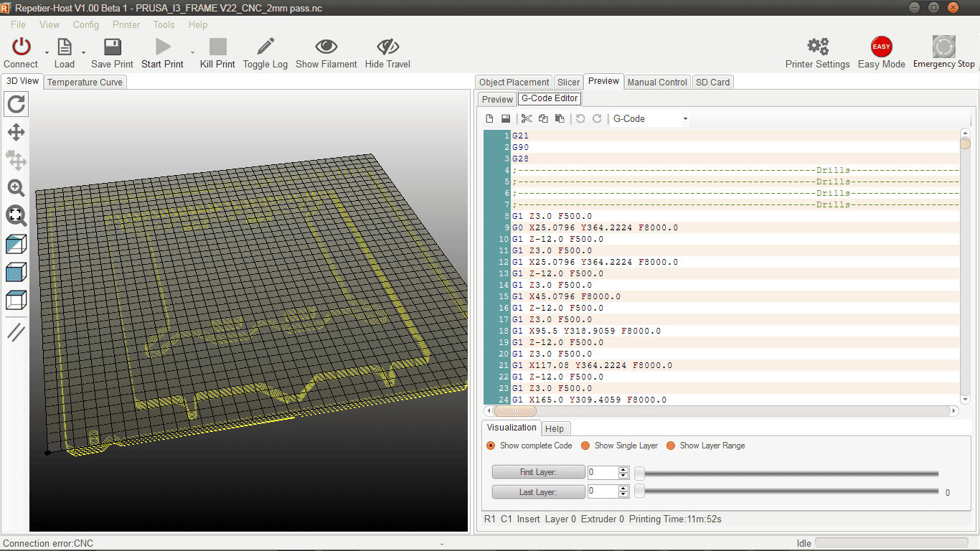Image resolution: width=980 pixels, height=551 pixels.
Task: Open the Start Print dropdown arrow
Action: click(191, 54)
